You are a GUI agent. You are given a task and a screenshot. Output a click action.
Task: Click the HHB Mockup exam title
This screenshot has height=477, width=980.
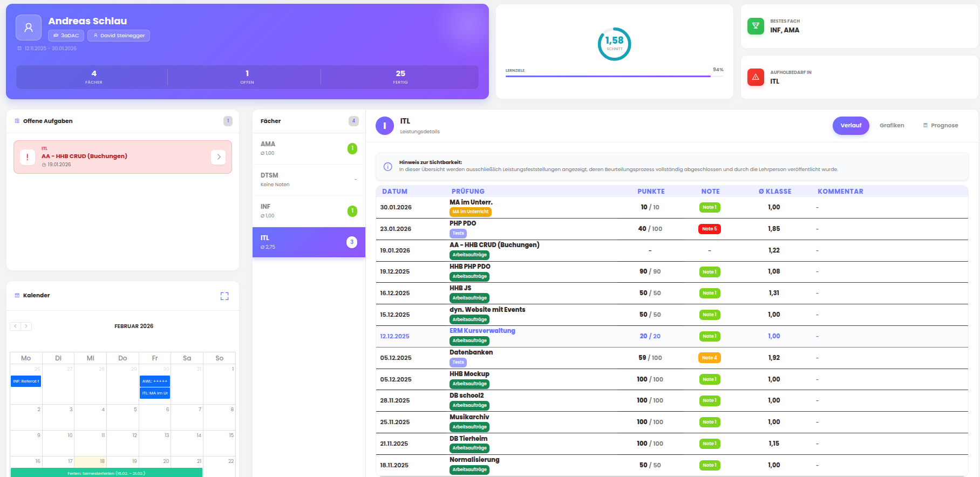(x=469, y=374)
